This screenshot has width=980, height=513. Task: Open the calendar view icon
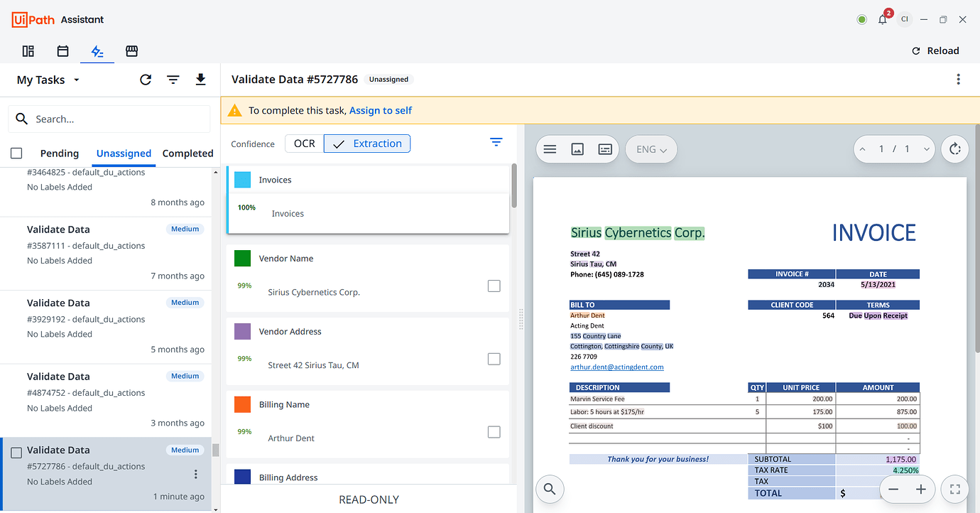click(62, 51)
